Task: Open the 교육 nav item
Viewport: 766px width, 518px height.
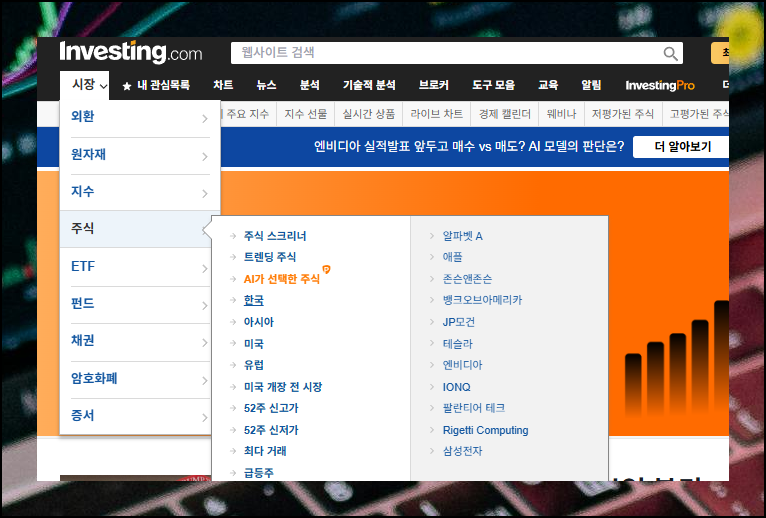Action: click(548, 85)
